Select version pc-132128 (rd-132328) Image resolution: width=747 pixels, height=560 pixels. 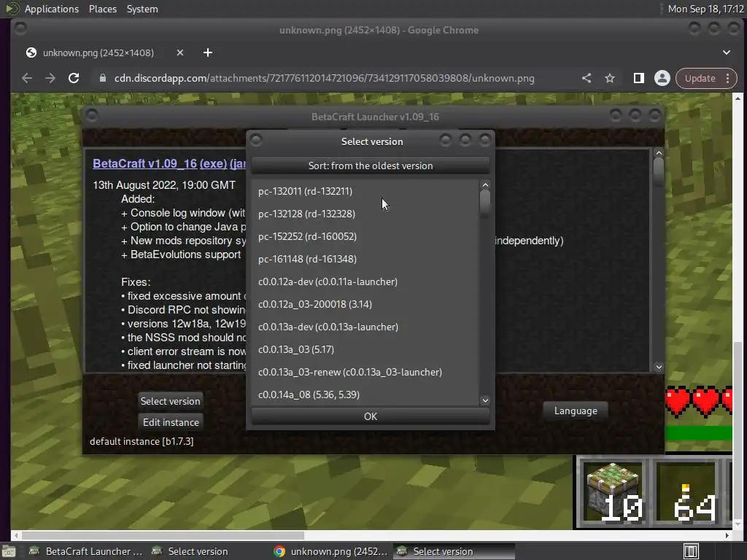coord(365,214)
